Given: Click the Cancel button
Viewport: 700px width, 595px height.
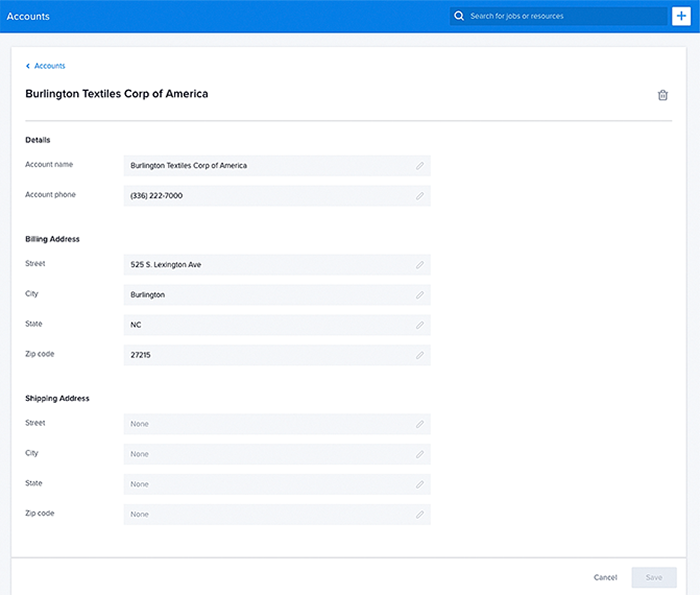Looking at the screenshot, I should coord(605,577).
